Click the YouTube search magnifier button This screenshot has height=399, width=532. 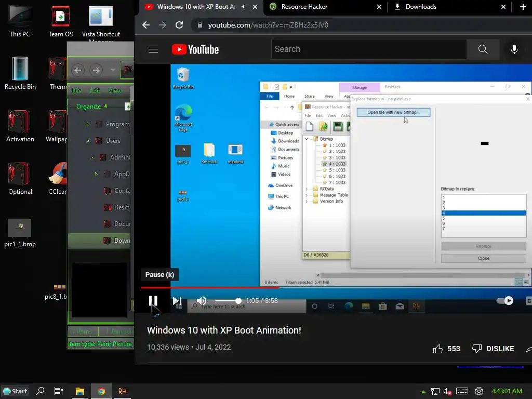tap(483, 49)
